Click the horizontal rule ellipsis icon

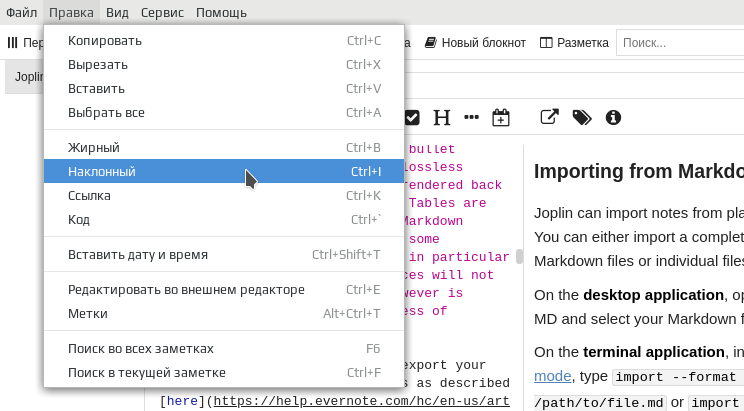[471, 117]
